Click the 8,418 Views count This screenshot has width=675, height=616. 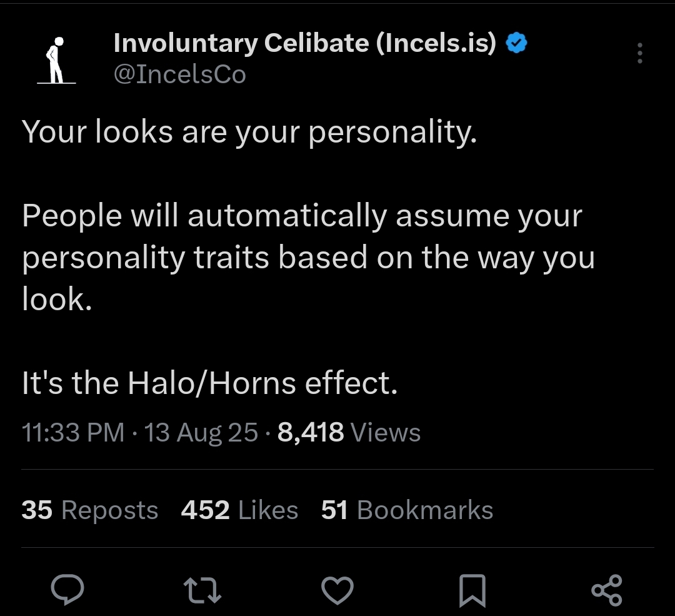click(x=349, y=432)
